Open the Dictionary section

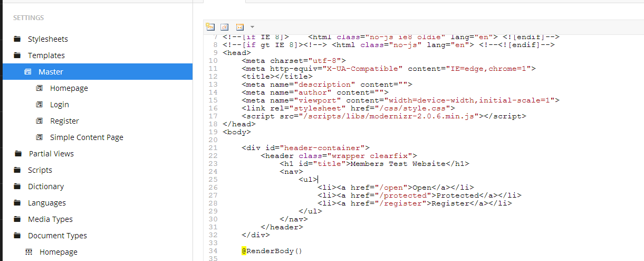click(46, 187)
